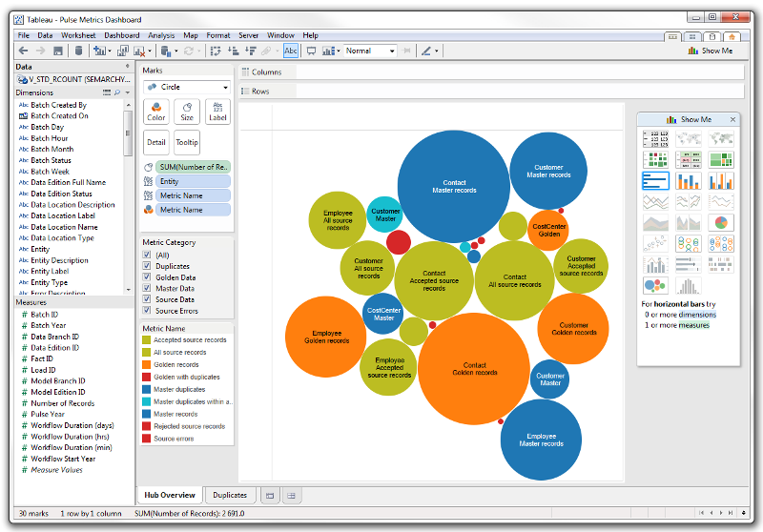The image size is (763, 532).
Task: Open the Worksheet menu
Action: coord(78,35)
